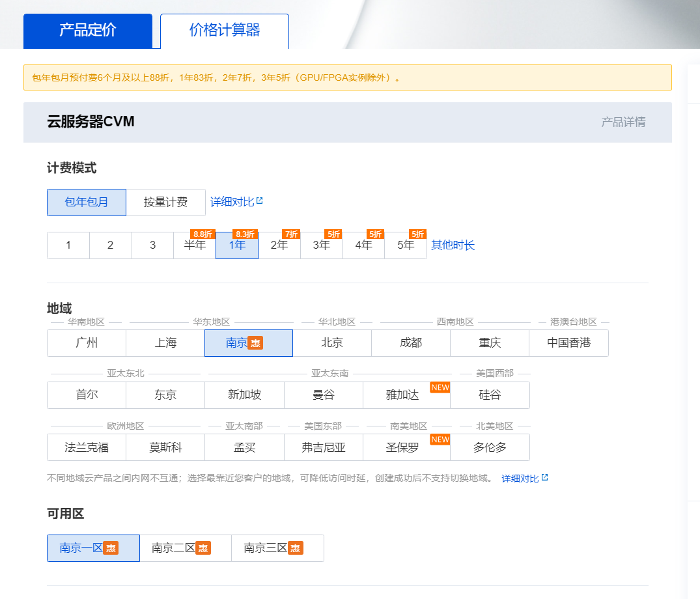Select 雅加达 region

coord(407,395)
